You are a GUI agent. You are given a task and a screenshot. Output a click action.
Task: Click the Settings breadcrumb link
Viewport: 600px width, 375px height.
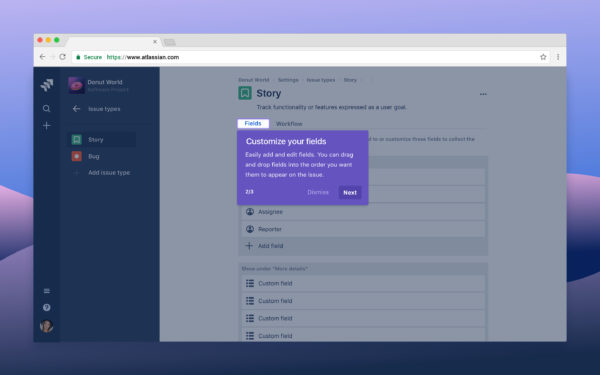point(288,80)
